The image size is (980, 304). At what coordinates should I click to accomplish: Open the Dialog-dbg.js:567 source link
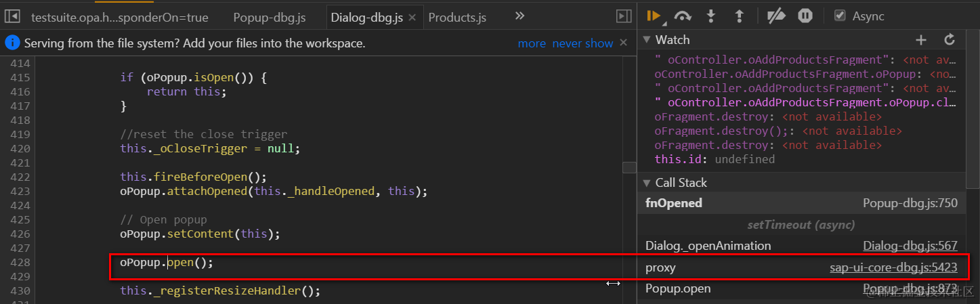pos(910,246)
